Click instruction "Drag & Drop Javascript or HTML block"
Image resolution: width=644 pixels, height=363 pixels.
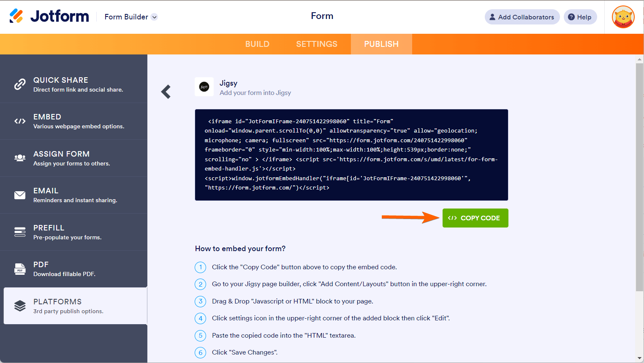293,301
